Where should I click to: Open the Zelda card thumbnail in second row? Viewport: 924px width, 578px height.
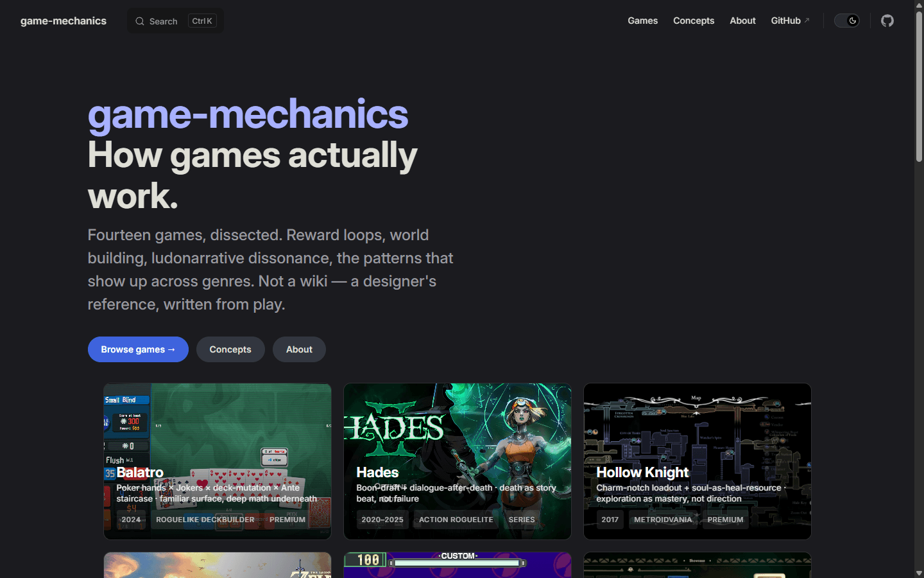tap(218, 565)
